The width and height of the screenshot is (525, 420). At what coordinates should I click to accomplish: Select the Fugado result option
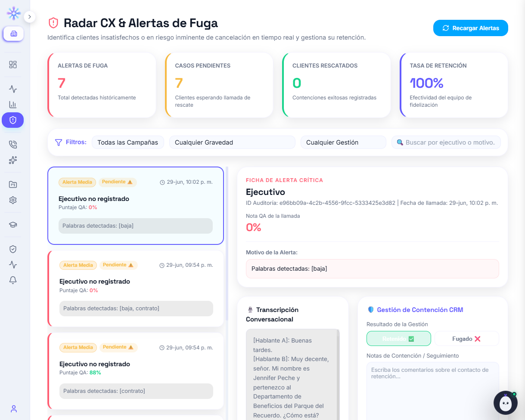pyautogui.click(x=467, y=339)
